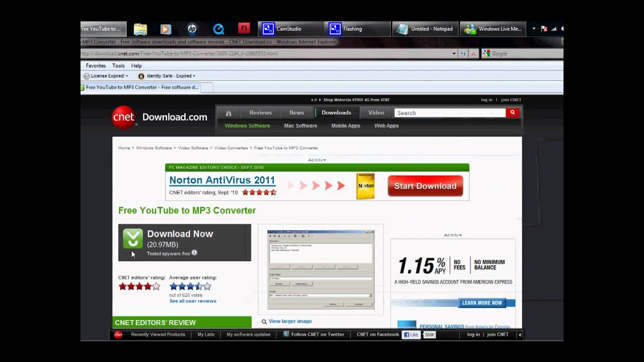Show hidden system tray icons arrow
Image resolution: width=644 pixels, height=362 pixels.
pyautogui.click(x=534, y=29)
